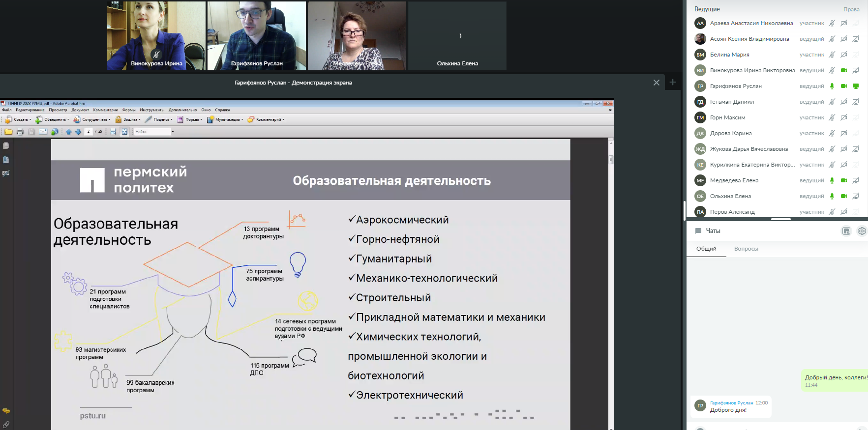
Task: Add a new tab with plus icon
Action: [673, 83]
